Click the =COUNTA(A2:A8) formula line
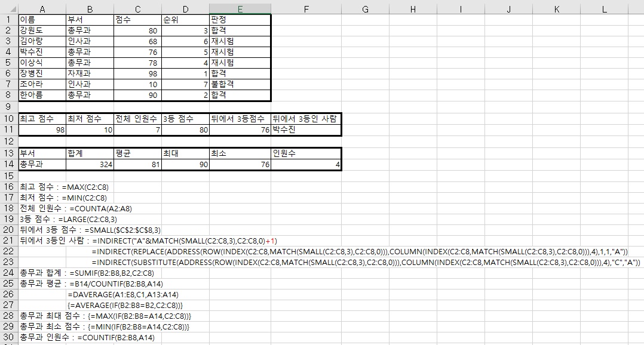Viewport: 644px width, 345px height. (x=76, y=208)
